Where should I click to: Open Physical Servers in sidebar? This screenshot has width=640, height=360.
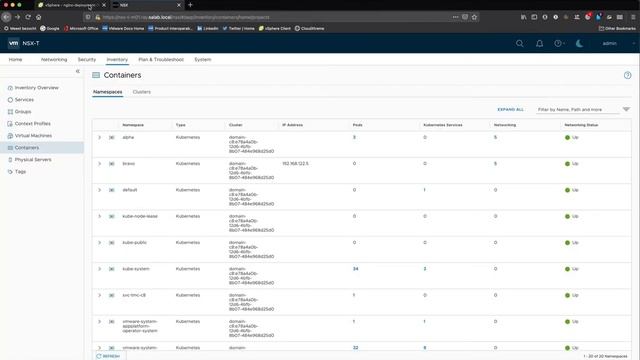tap(33, 160)
